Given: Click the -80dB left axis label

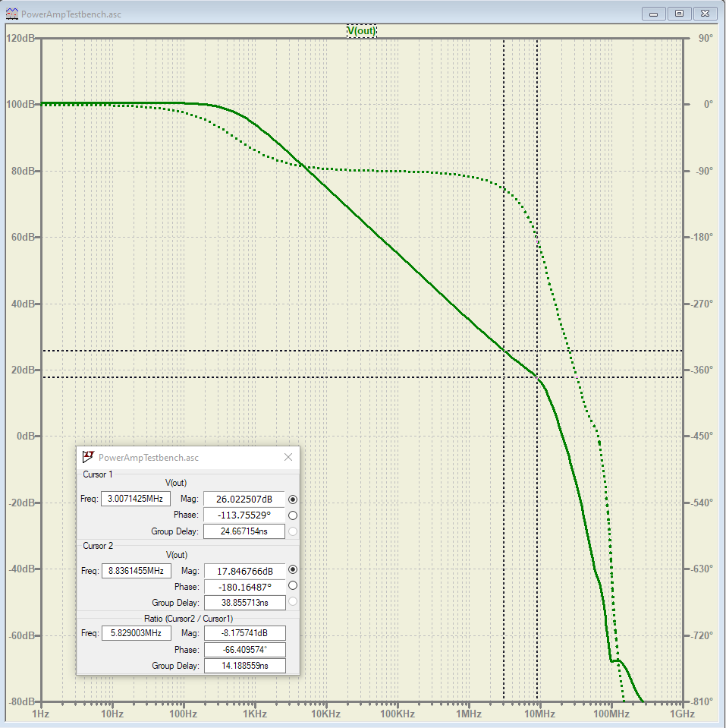Looking at the screenshot, I should (x=21, y=701).
